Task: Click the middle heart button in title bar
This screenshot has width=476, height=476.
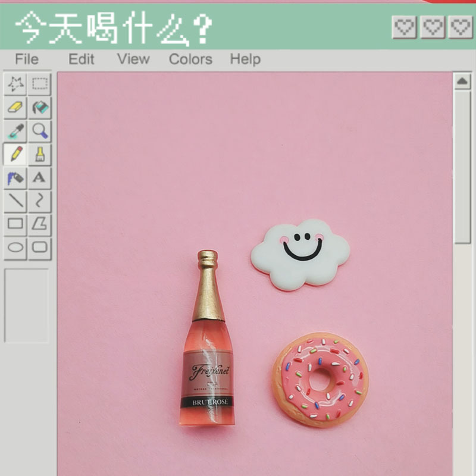Action: [433, 27]
